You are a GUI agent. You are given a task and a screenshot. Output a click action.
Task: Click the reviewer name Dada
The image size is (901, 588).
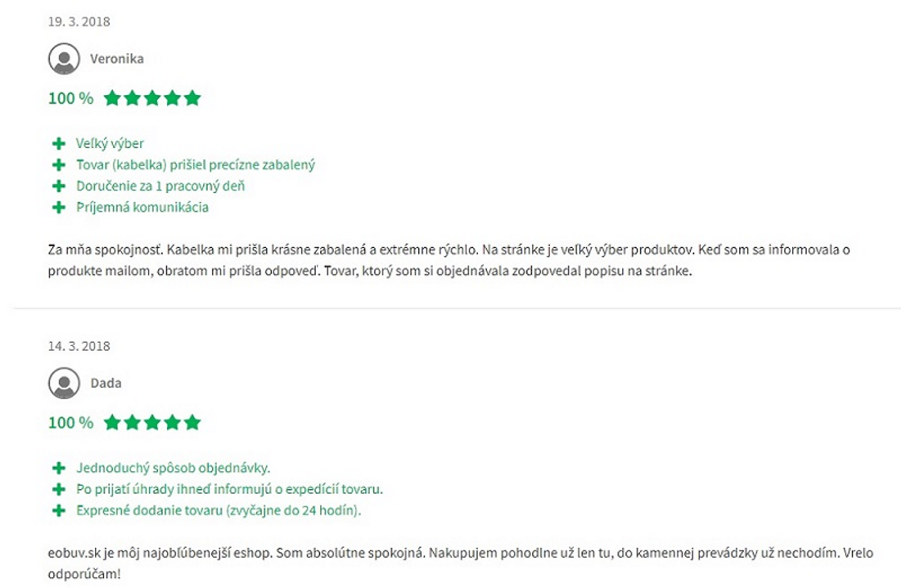click(106, 383)
